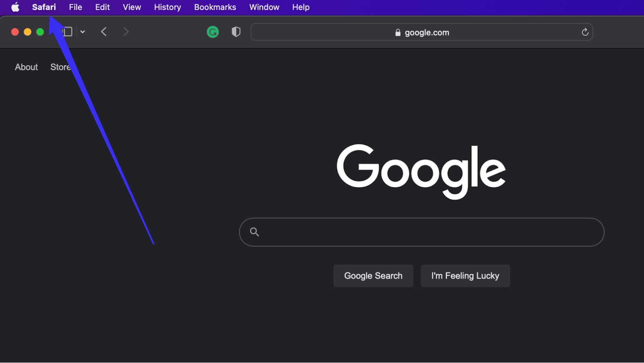This screenshot has width=644, height=363.
Task: Toggle the yellow minimize window control
Action: pos(27,32)
